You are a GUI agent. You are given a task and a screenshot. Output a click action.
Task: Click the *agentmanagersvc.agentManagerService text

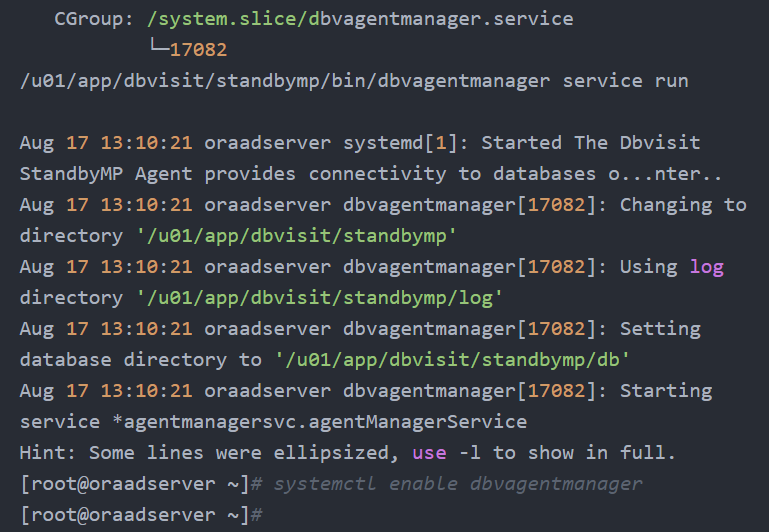pyautogui.click(x=320, y=422)
